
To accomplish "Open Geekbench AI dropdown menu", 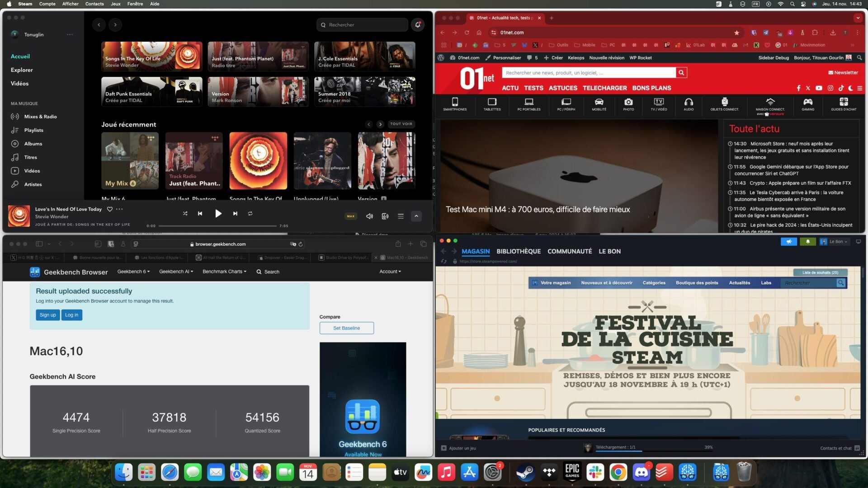I will 176,272.
